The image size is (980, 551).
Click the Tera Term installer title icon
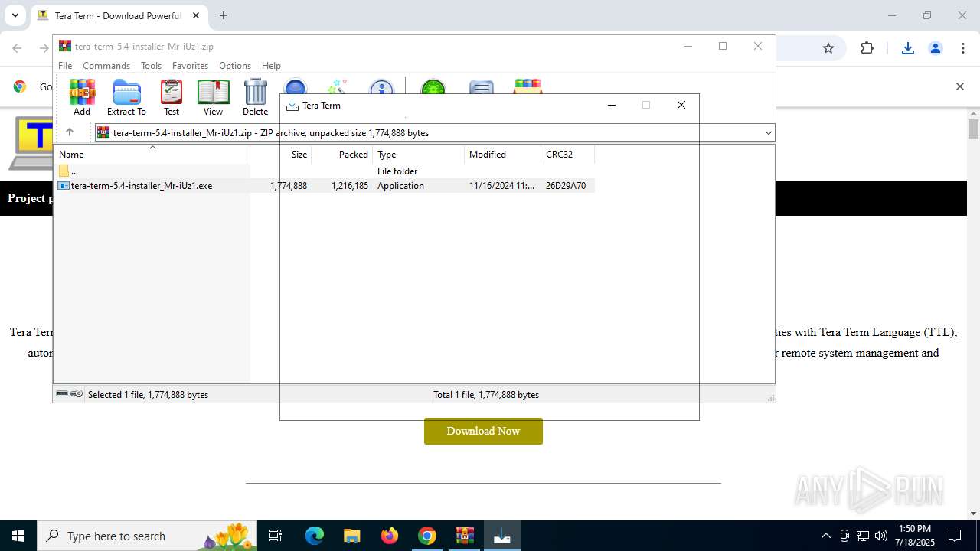click(x=292, y=105)
